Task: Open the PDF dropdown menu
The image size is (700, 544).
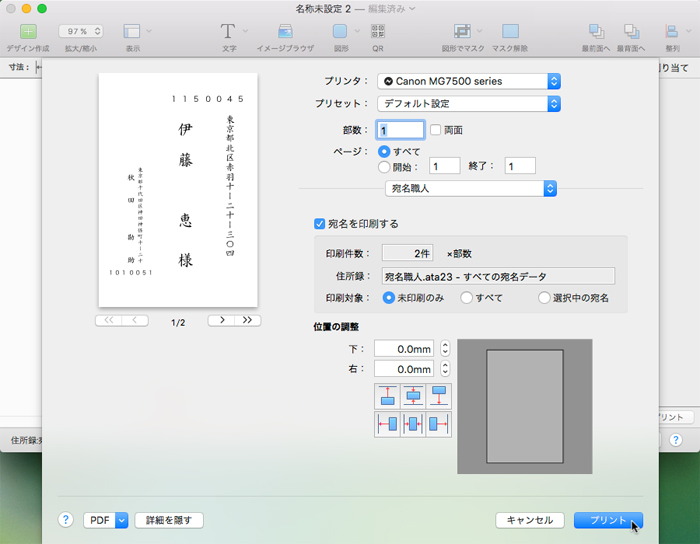Action: pos(106,520)
